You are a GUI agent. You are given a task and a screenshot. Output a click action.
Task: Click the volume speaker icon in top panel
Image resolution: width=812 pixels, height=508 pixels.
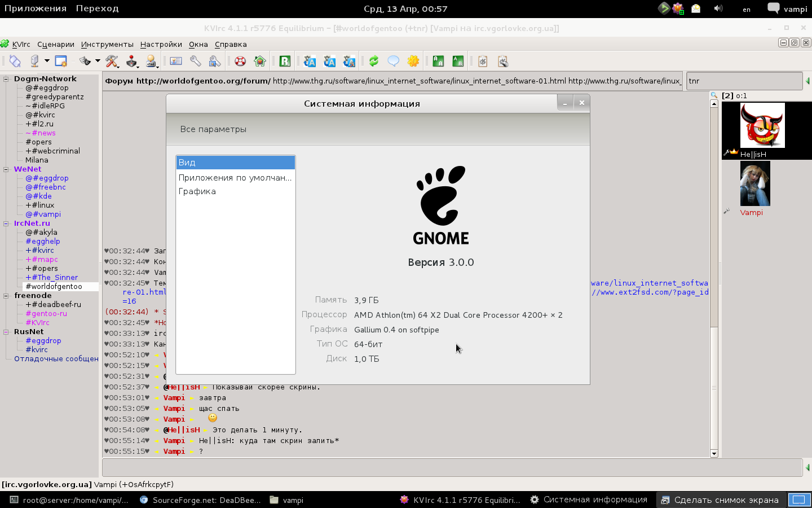[718, 8]
